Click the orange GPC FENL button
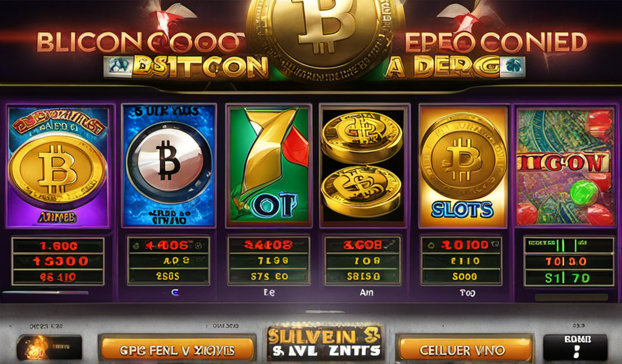This screenshot has width=622, height=364. tap(177, 349)
